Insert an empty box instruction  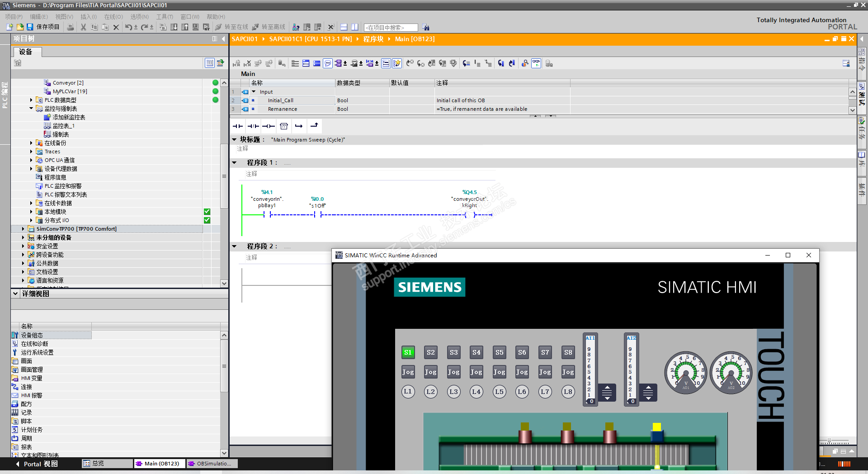coord(284,126)
